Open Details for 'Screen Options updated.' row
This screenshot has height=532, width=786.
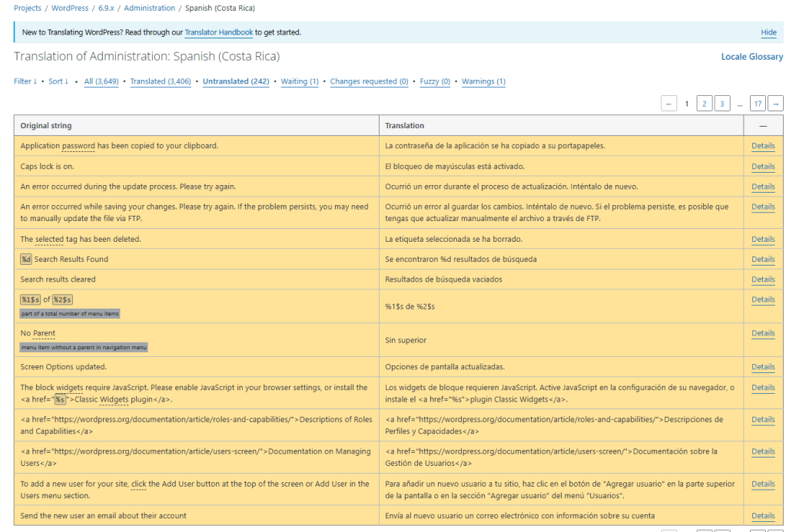763,367
